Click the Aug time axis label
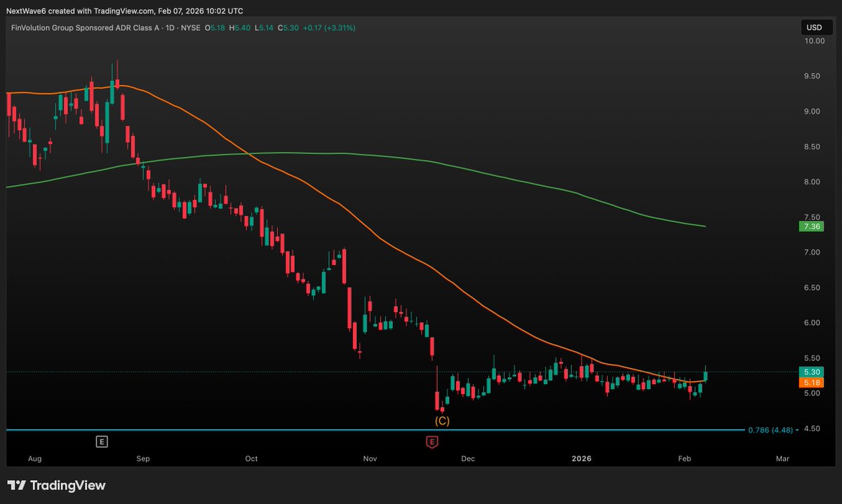Screen dimensions: 842x504 pos(35,459)
